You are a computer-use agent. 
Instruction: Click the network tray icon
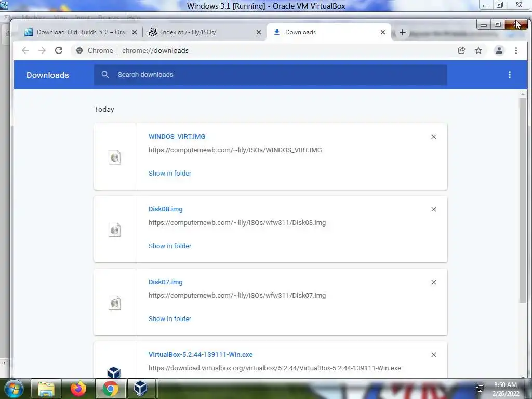tap(480, 389)
